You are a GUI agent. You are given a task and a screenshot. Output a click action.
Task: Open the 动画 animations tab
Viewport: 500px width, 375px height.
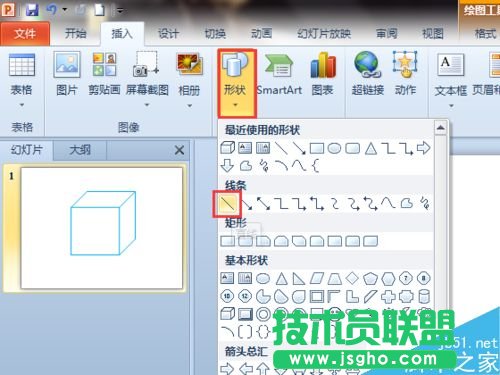262,33
